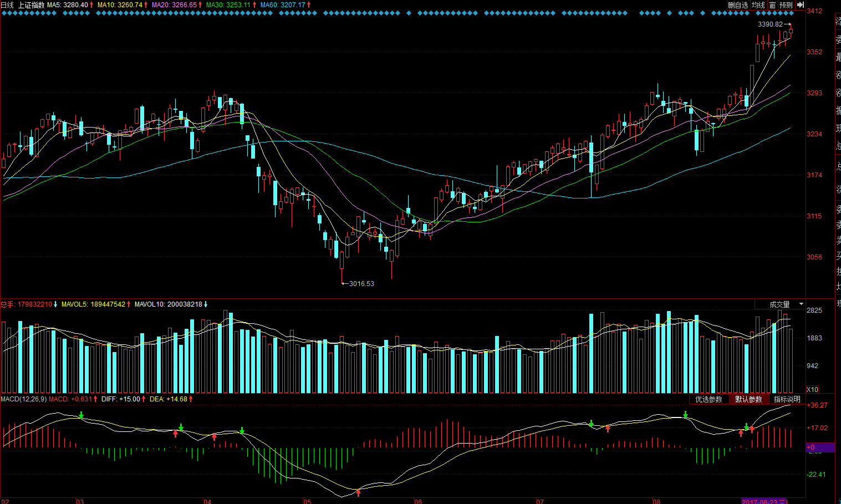Click the 07 month marker on the time axis

point(540,501)
